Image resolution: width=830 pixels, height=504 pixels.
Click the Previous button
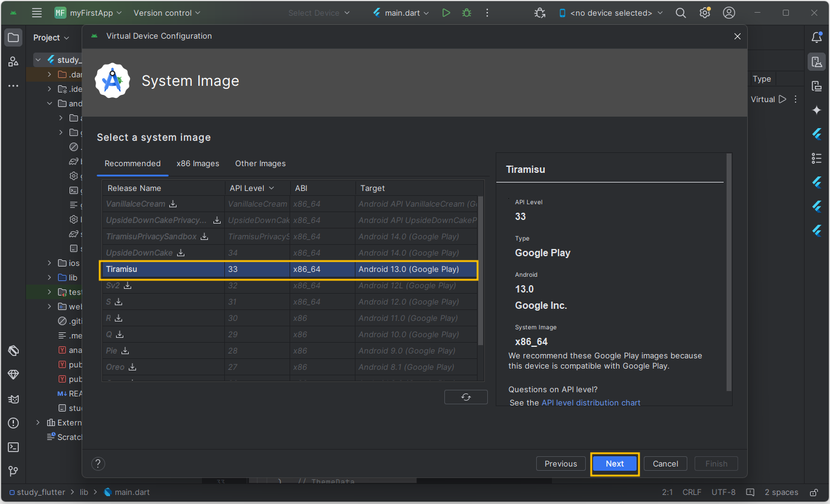560,464
